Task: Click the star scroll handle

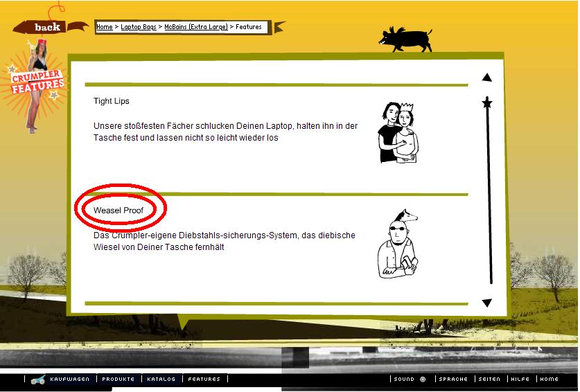Action: pyautogui.click(x=487, y=104)
